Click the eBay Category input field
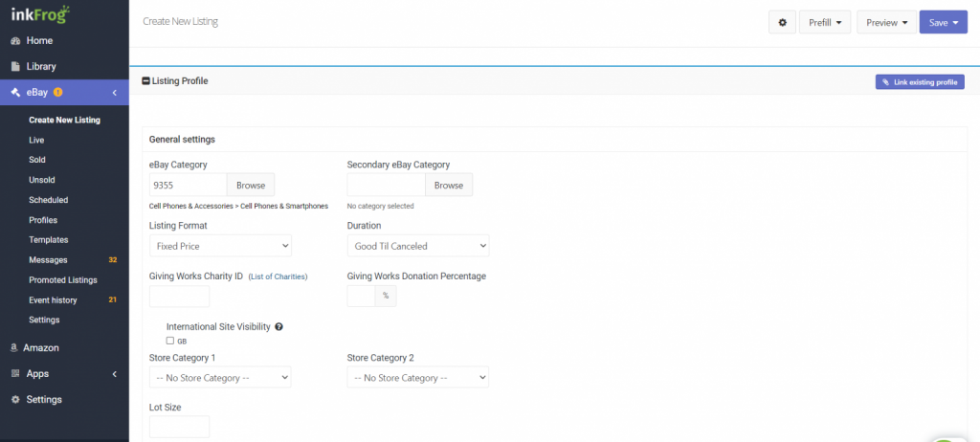 pos(189,185)
